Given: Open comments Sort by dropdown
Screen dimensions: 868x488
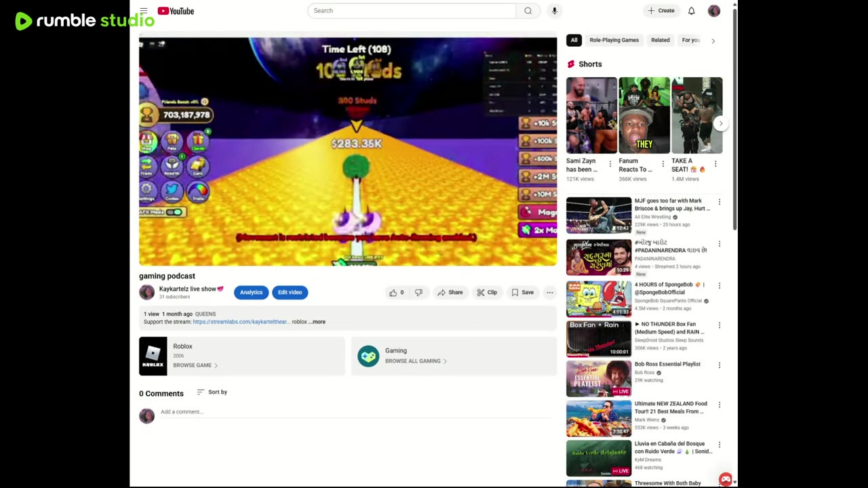Looking at the screenshot, I should tap(212, 392).
